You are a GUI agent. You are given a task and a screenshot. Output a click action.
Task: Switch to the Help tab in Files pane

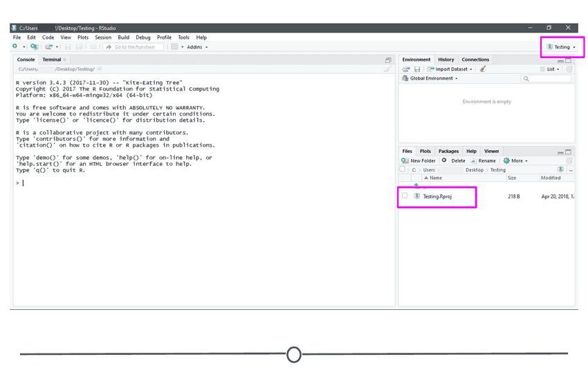[471, 151]
